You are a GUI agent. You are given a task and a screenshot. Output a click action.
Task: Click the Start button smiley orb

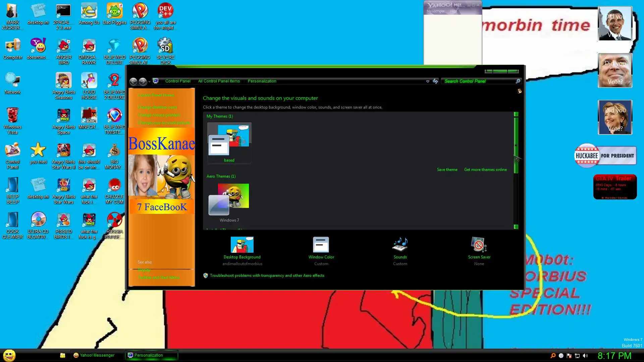click(x=9, y=355)
